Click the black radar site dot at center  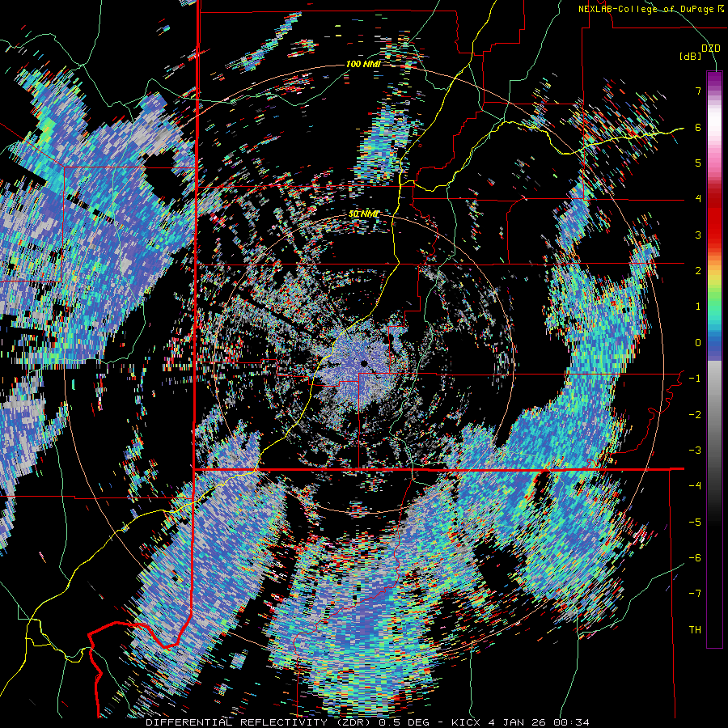click(364, 363)
